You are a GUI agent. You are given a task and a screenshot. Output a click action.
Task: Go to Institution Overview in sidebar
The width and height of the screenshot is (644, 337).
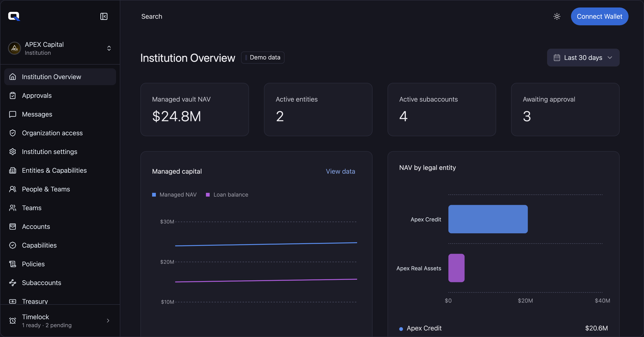(x=60, y=77)
